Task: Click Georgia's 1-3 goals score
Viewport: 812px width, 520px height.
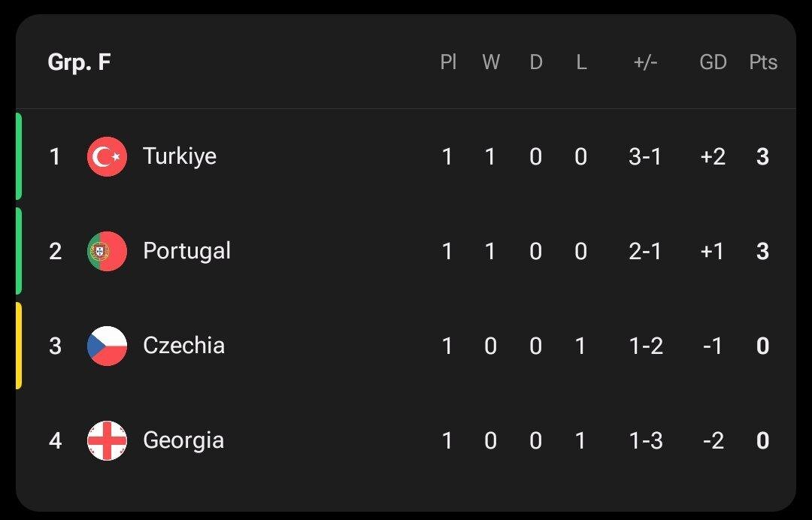Action: (x=645, y=440)
